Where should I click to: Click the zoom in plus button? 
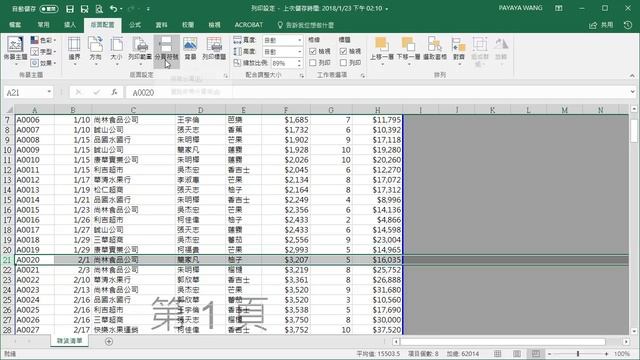(x=607, y=353)
